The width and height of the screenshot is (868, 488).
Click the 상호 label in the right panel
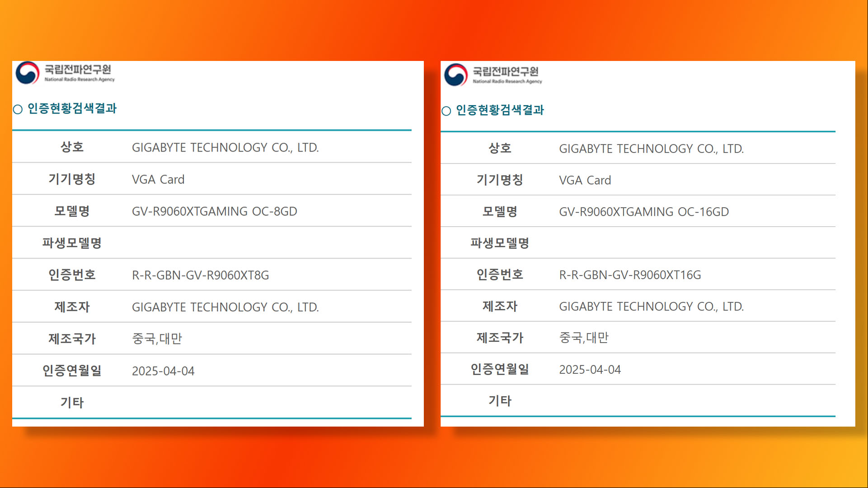500,148
